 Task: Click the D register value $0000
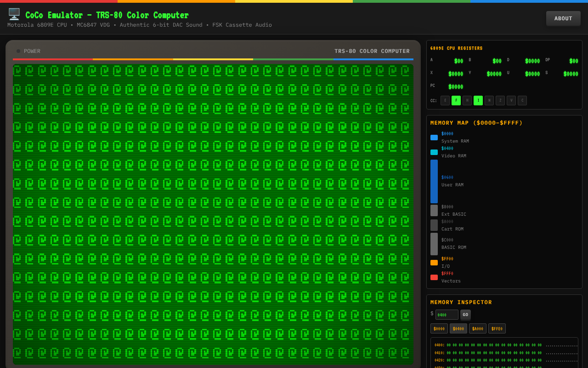pyautogui.click(x=533, y=61)
